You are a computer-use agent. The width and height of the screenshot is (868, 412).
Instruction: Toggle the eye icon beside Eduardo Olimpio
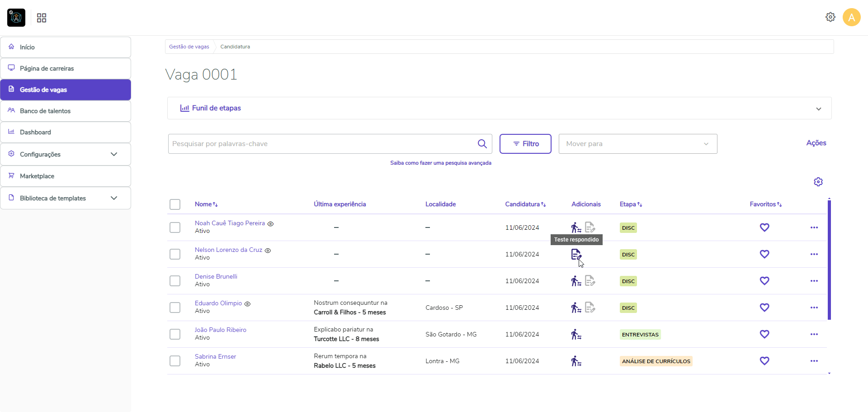pos(247,304)
